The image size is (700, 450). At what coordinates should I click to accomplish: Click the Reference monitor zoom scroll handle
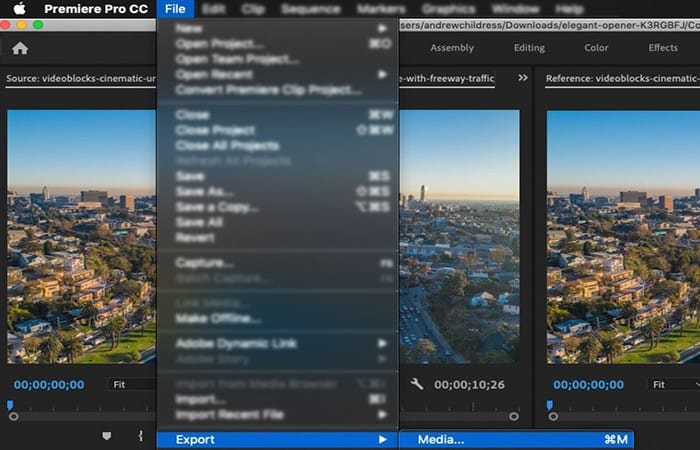tap(554, 417)
